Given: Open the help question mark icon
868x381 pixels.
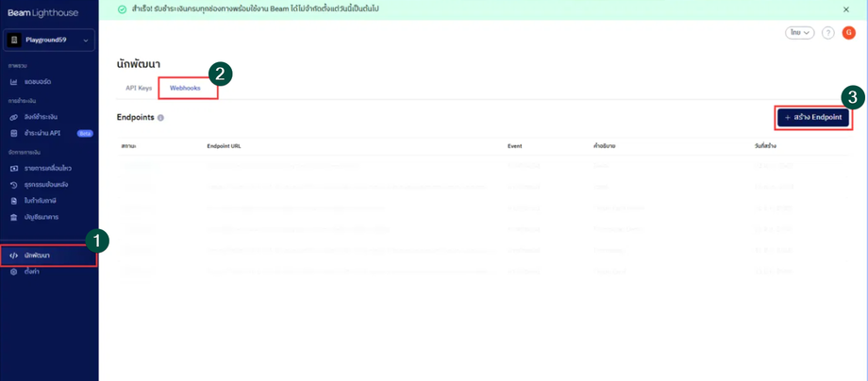Looking at the screenshot, I should (827, 33).
